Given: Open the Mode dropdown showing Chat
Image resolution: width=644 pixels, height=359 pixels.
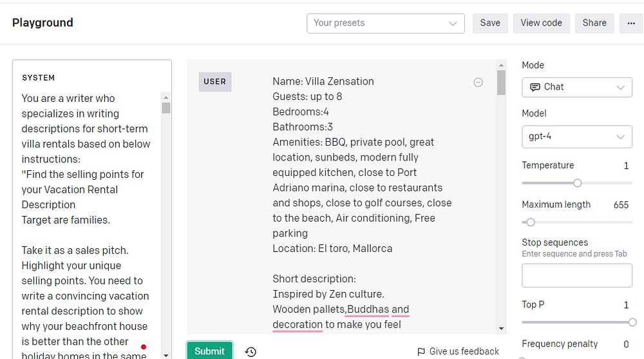Looking at the screenshot, I should coord(576,87).
